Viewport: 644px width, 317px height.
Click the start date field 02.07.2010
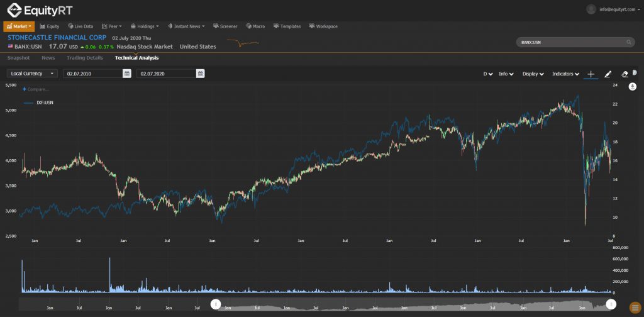coord(92,74)
